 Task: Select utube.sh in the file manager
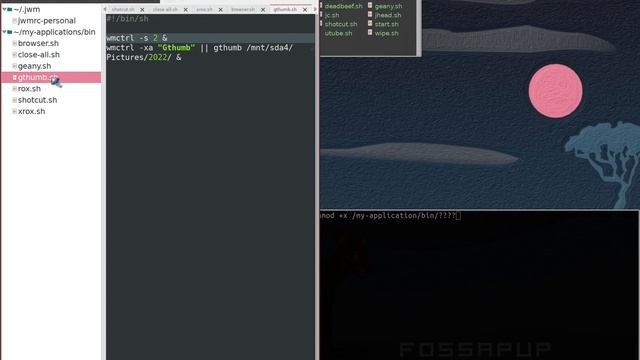pos(338,33)
